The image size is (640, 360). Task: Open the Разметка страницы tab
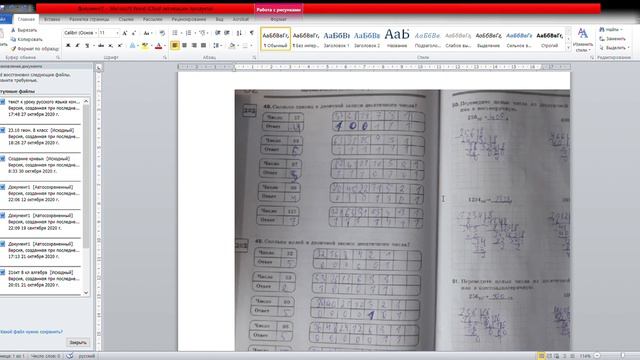[89, 19]
